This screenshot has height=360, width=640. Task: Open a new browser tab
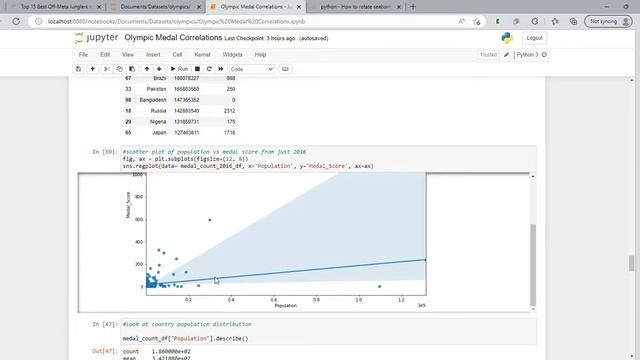pyautogui.click(x=413, y=7)
